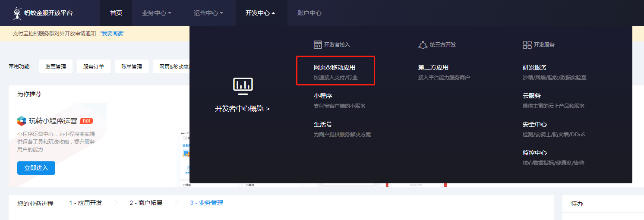This screenshot has height=220, width=644.
Task: Expand the 运营中心 dropdown menu
Action: (208, 13)
